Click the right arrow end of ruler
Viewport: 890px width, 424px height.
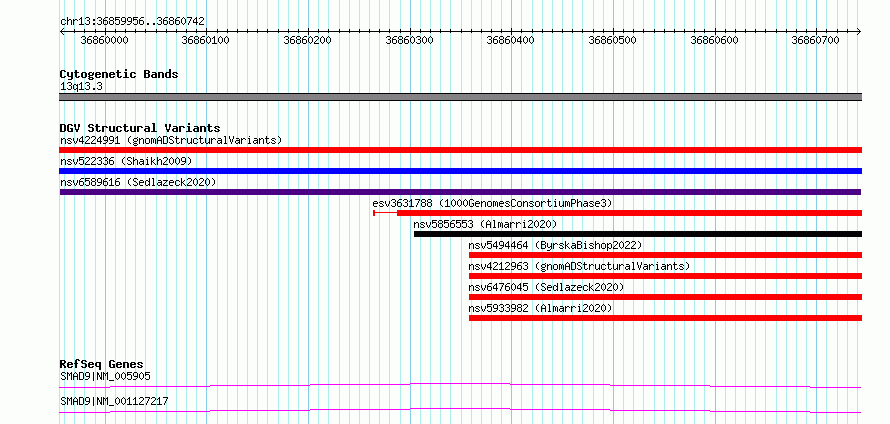859,31
